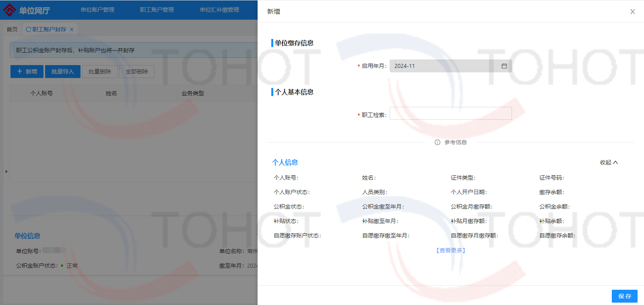Click the 全部删除 button
644x305 pixels.
click(x=137, y=72)
